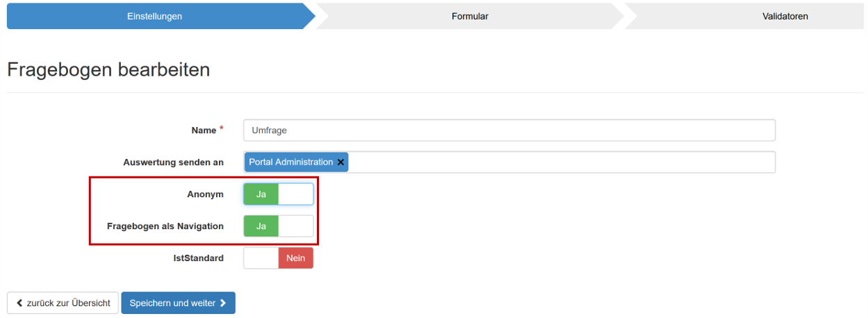Select the Portal Administration tag
This screenshot has height=318, width=868.
290,162
